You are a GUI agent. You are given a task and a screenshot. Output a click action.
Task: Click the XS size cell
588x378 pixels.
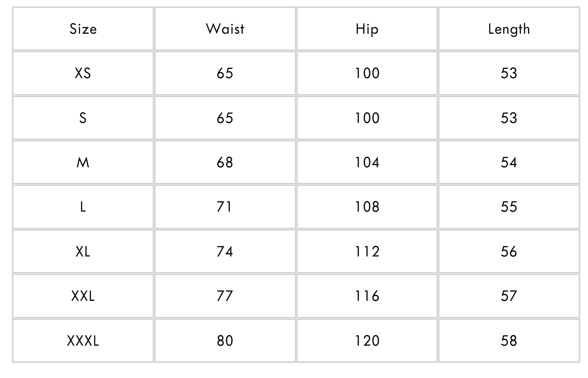(x=83, y=73)
